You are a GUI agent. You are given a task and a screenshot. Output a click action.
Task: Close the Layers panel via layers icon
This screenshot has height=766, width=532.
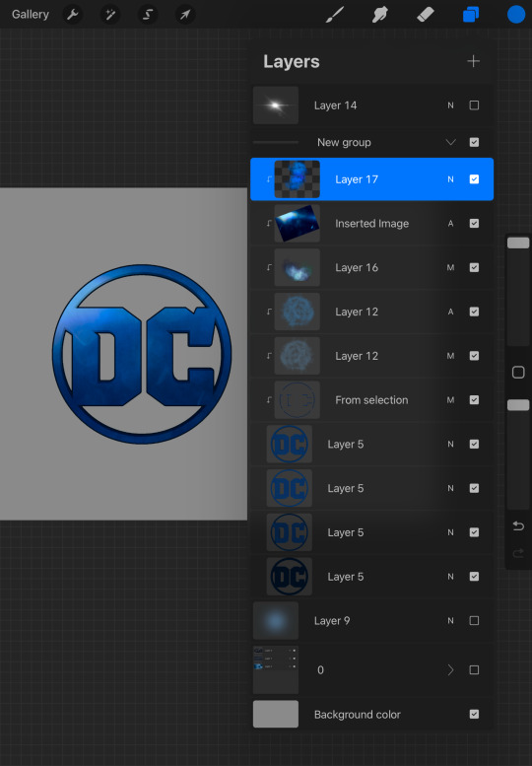click(x=471, y=15)
